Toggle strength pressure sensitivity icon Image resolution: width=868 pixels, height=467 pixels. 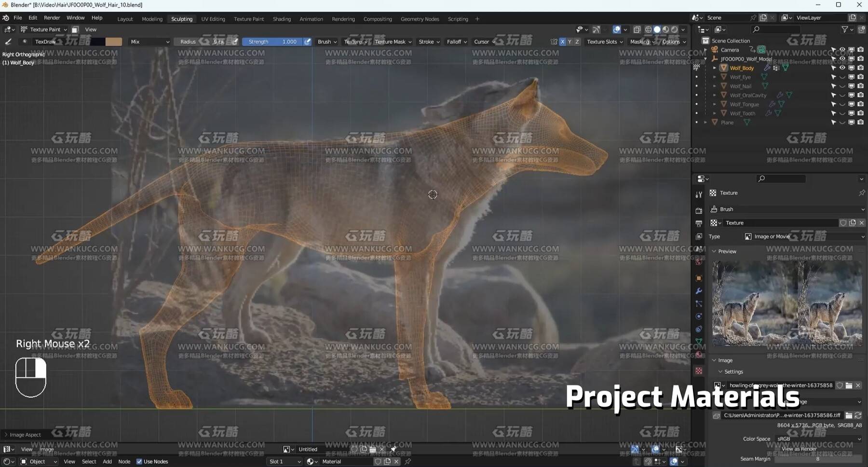pyautogui.click(x=307, y=42)
